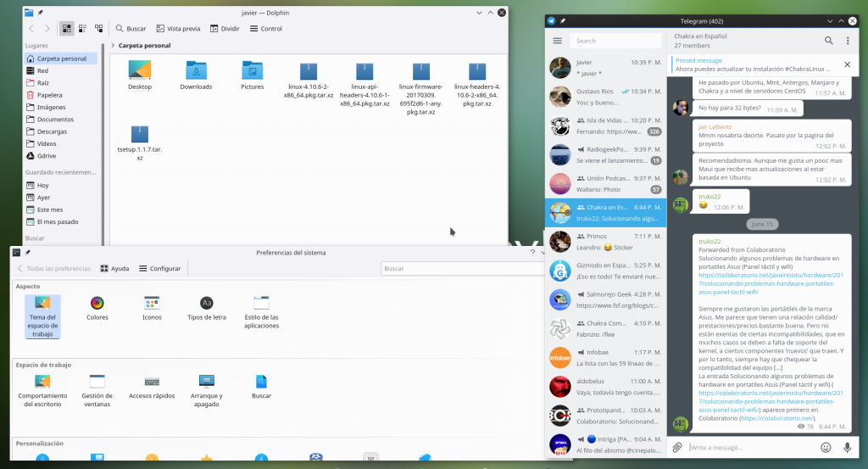Open Iconos settings module
The height and width of the screenshot is (469, 868).
pos(152,308)
